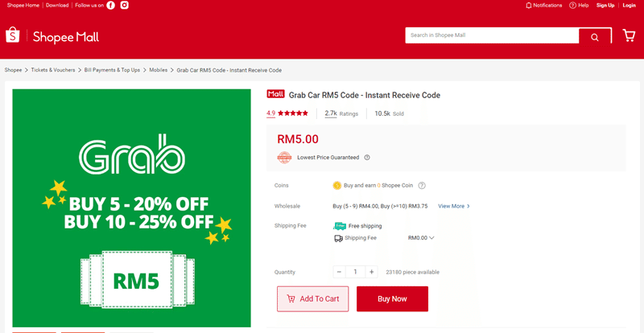Image resolution: width=644 pixels, height=333 pixels.
Task: Click the Shopee Mall bag logo
Action: point(13,35)
